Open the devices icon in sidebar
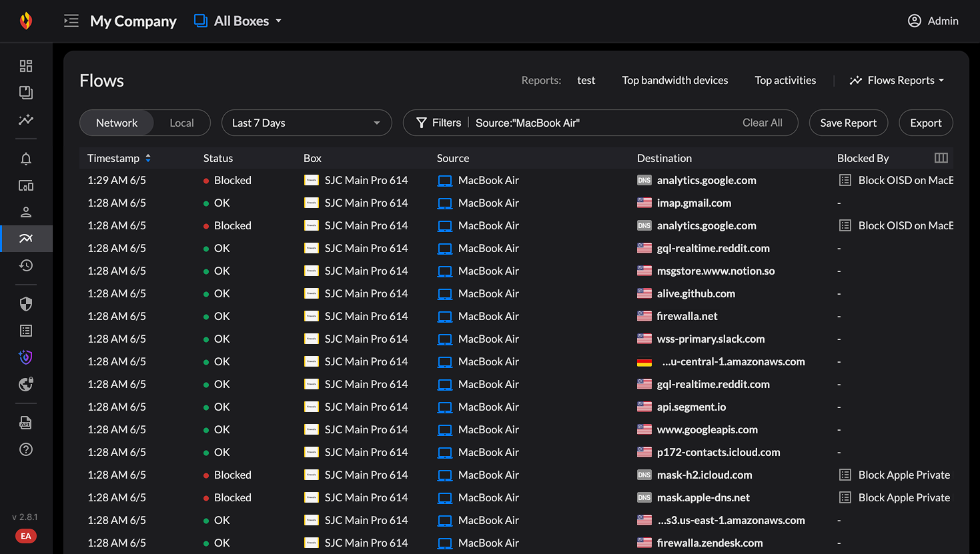 [x=26, y=185]
